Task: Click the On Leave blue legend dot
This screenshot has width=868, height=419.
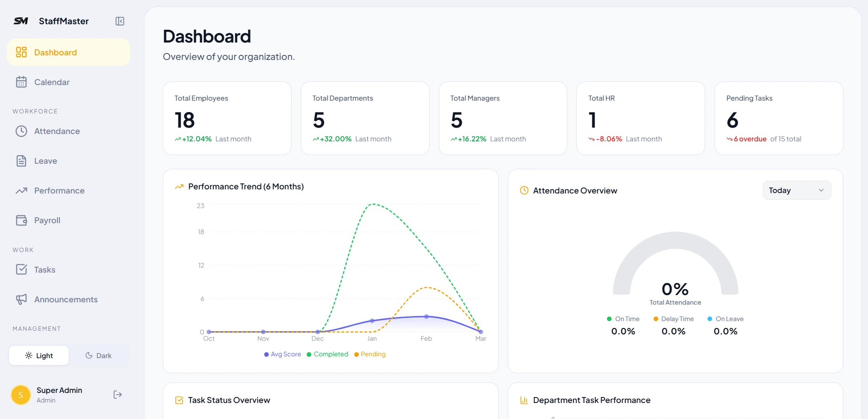Action: 710,319
